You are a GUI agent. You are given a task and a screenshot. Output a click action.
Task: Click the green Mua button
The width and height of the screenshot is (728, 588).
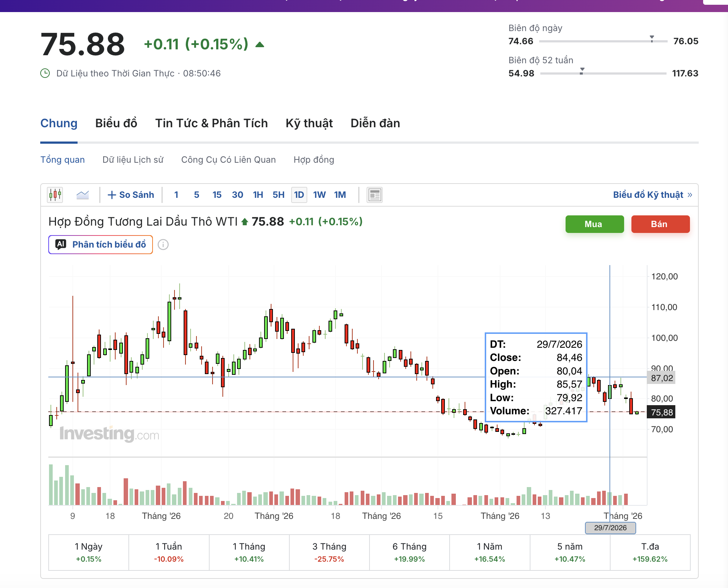(595, 224)
